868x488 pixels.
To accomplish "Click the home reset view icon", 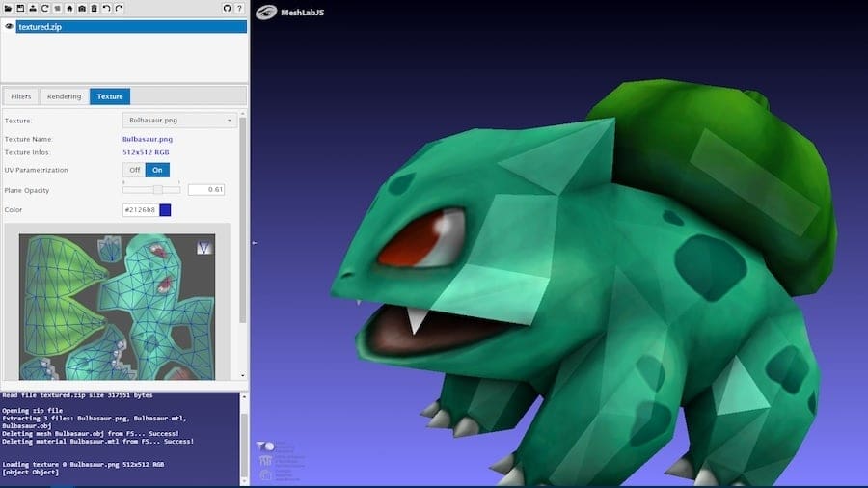I will point(69,9).
